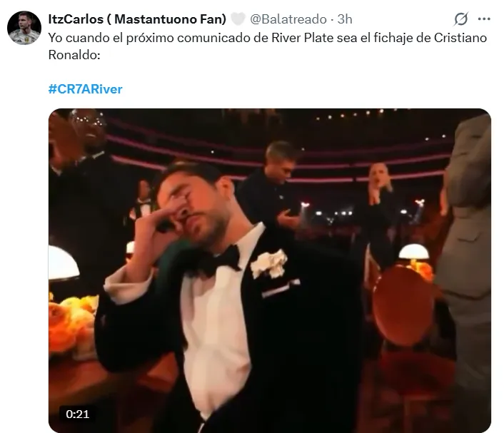The height and width of the screenshot is (433, 504).
Task: Click ItzCarlos's profile avatar picture
Action: (x=24, y=28)
